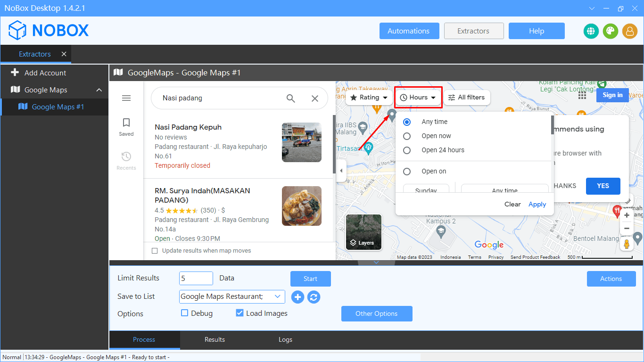Click the green globe icon in header
The image size is (644, 362).
point(591,31)
